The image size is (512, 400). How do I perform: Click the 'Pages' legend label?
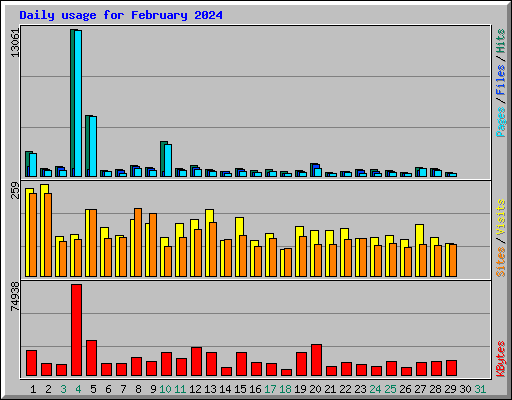[x=501, y=122]
